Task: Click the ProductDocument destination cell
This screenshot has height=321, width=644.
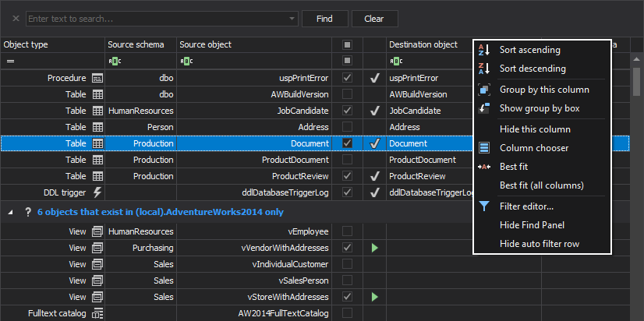Action: click(429, 160)
